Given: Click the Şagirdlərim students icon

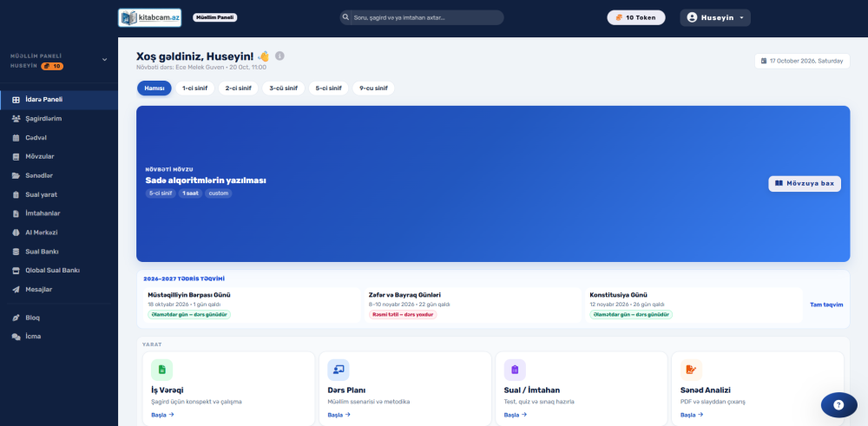Looking at the screenshot, I should pyautogui.click(x=16, y=118).
